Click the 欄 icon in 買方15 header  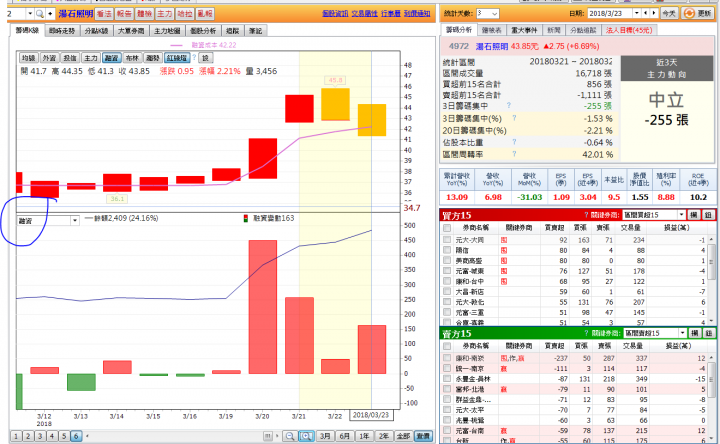[x=694, y=215]
